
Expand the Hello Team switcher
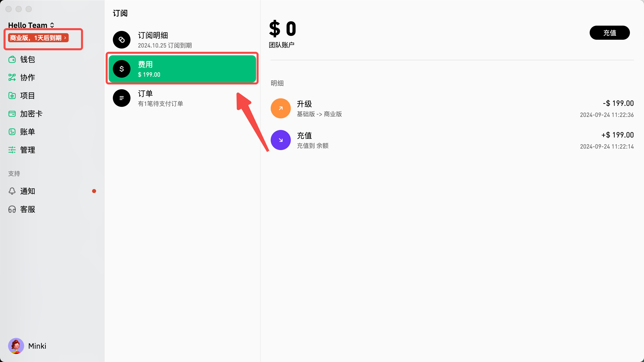coord(31,25)
